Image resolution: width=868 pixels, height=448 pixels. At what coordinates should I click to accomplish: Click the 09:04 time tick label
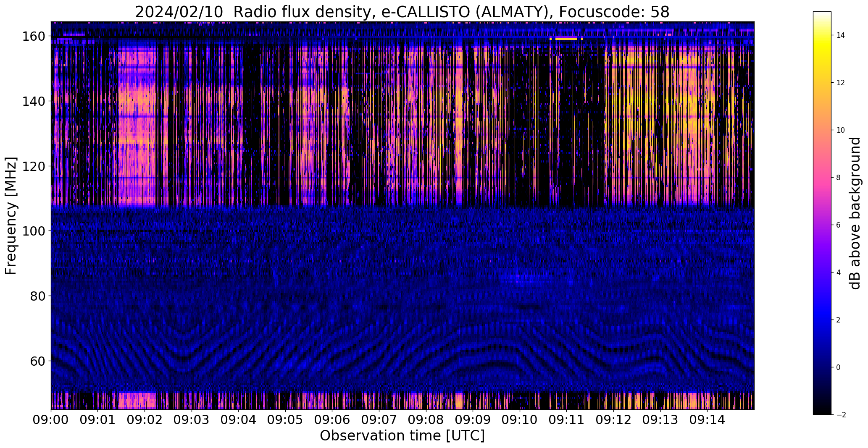pos(239,419)
